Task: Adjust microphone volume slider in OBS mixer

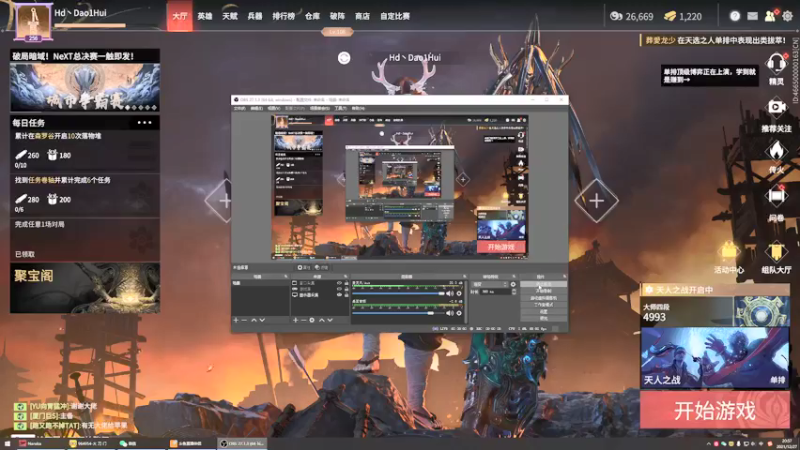Action: (398, 293)
